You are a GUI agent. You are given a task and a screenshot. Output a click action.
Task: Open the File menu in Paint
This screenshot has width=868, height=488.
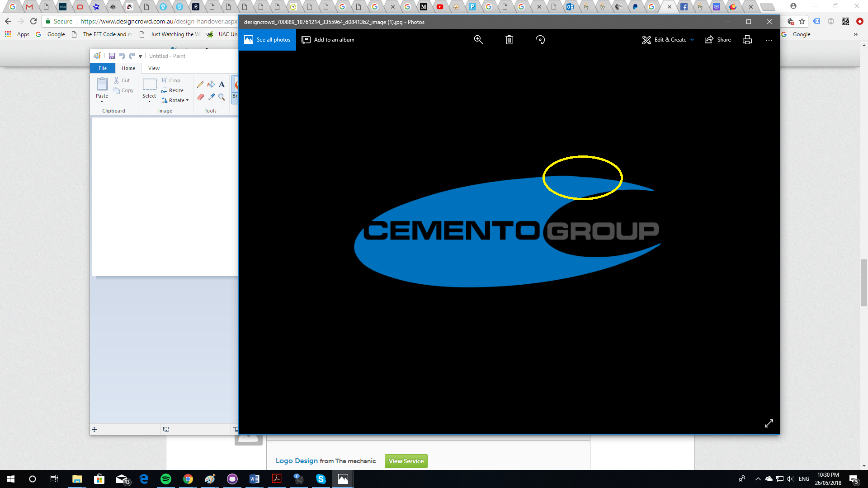(103, 68)
